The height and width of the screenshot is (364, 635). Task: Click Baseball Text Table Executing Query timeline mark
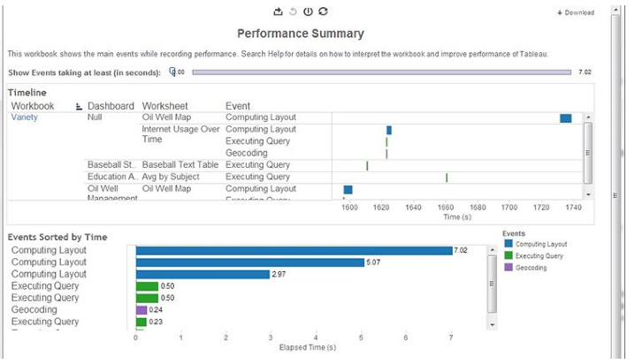pos(367,166)
